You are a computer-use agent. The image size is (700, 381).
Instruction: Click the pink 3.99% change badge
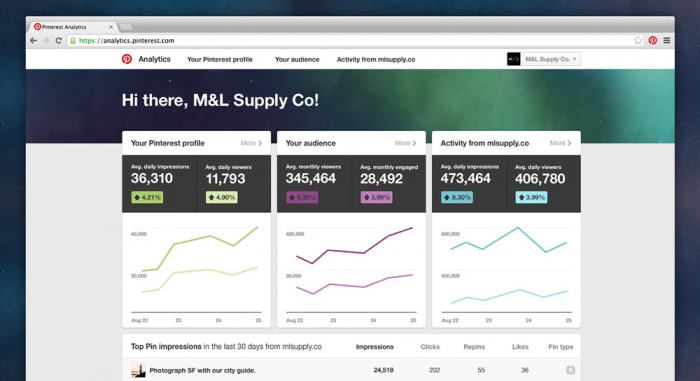click(x=377, y=197)
